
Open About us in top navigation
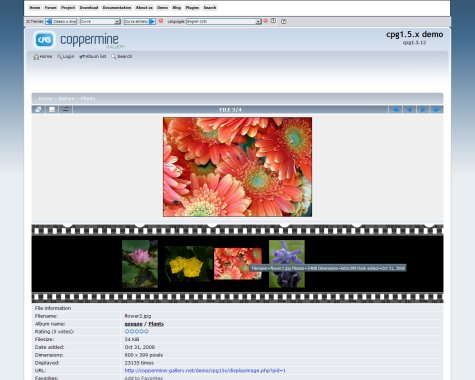pyautogui.click(x=144, y=8)
